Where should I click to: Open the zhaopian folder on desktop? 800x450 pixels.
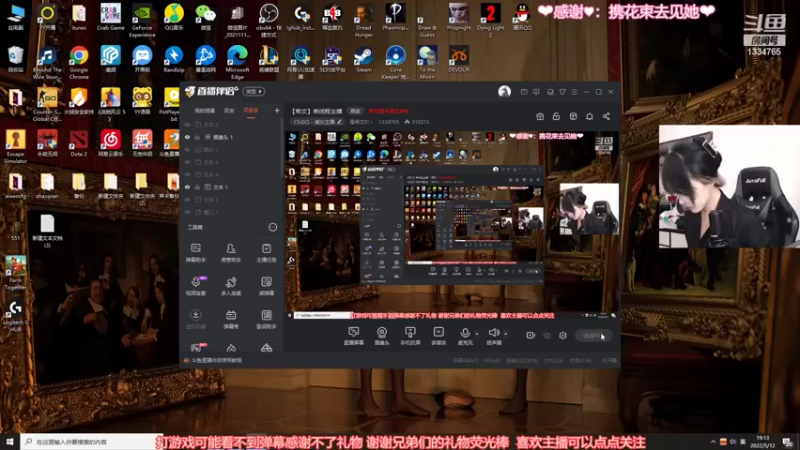coord(47,185)
